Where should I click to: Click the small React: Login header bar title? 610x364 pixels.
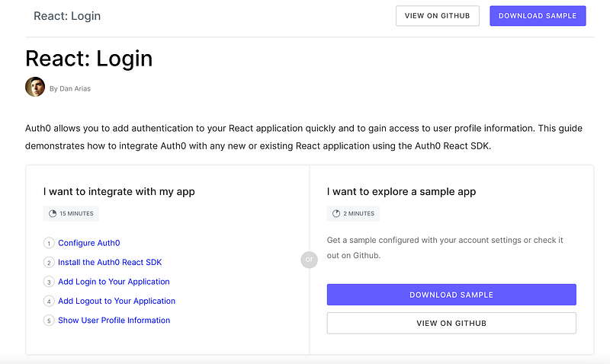(x=67, y=16)
